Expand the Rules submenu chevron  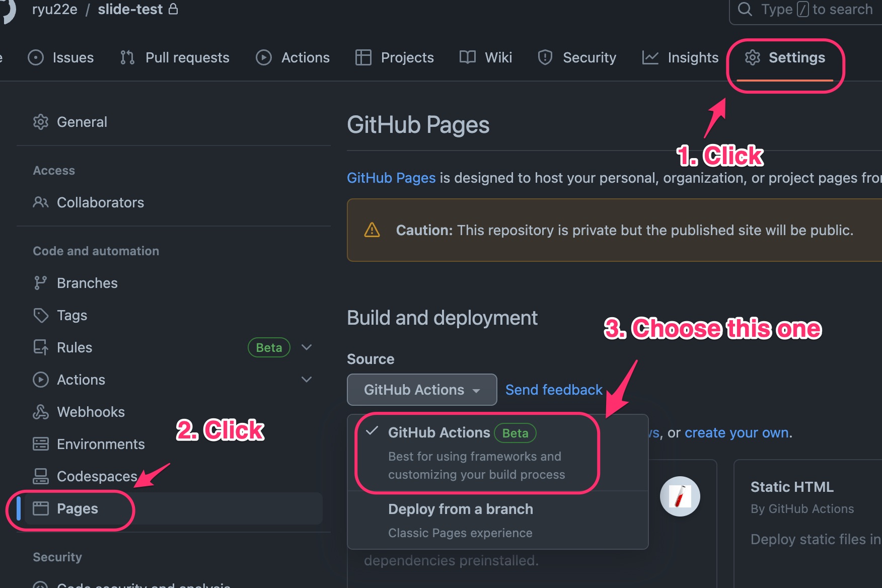(x=307, y=347)
